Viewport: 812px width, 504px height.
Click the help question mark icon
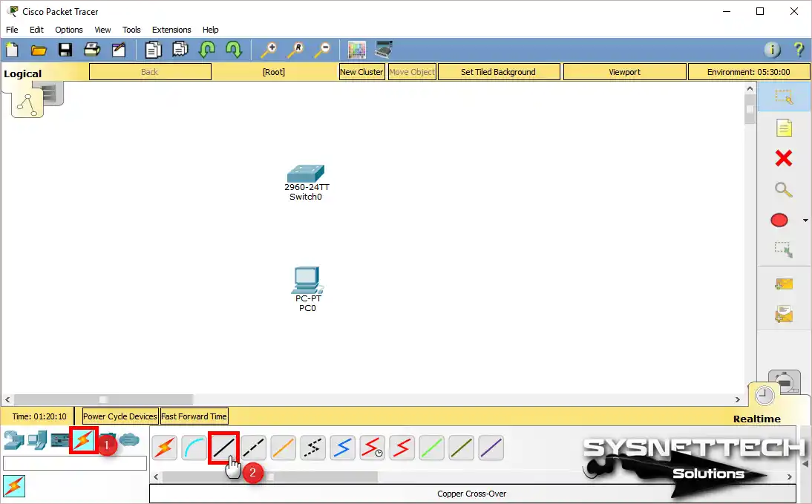(799, 50)
